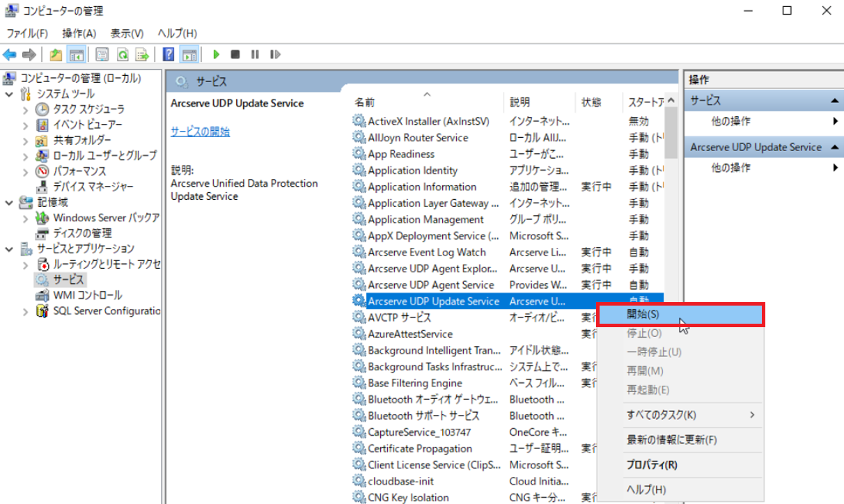Expand ルーティングとリモート アクセス chevron
Viewport: 844px width, 504px height.
[x=26, y=264]
